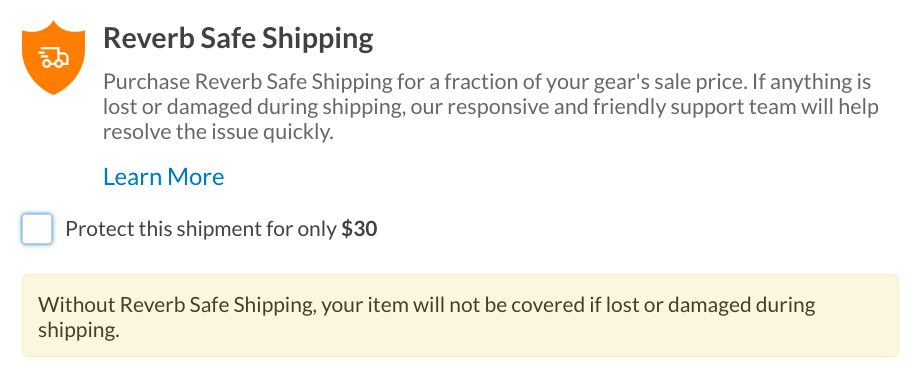
Task: Click the orange Safe Shipping shield icon
Action: tap(53, 57)
